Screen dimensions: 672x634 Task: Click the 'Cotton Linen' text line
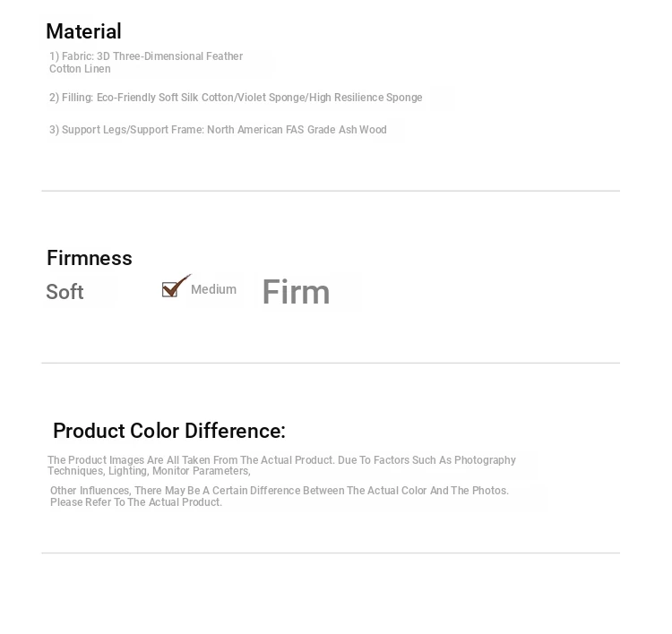pos(80,69)
